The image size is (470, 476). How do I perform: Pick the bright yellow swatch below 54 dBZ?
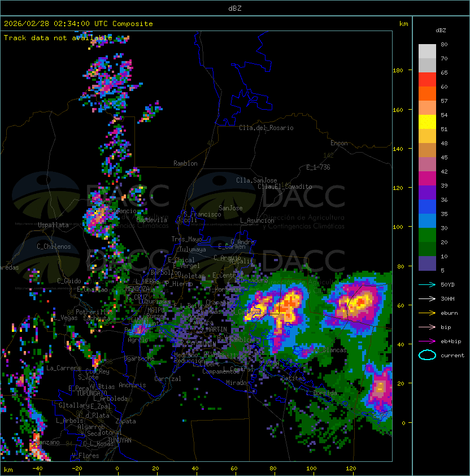click(427, 122)
